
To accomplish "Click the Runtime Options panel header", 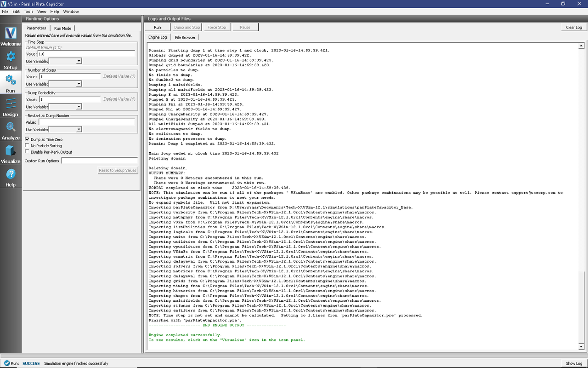I will pos(42,19).
